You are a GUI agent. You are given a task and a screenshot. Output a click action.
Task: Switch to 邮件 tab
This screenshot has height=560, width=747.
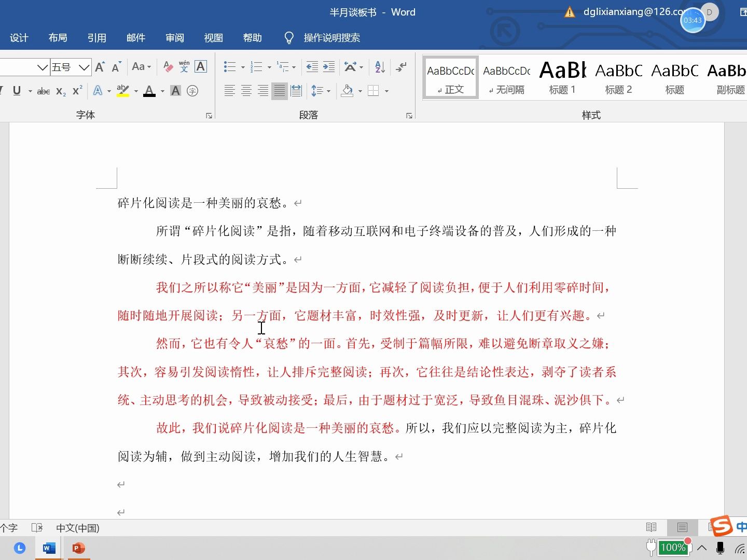point(136,38)
